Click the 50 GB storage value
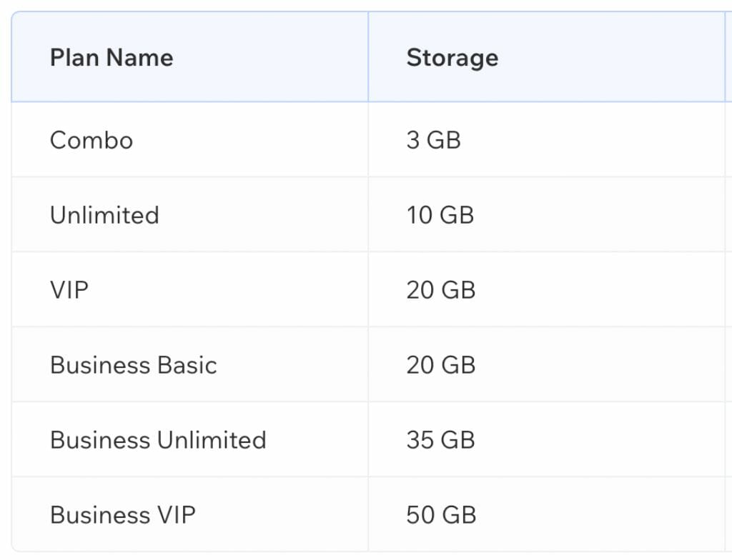The width and height of the screenshot is (732, 560). [x=441, y=515]
